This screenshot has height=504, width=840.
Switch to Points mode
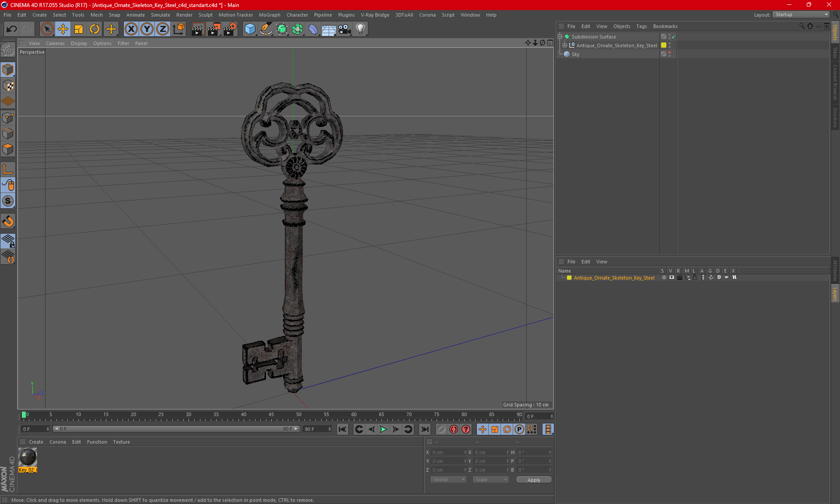click(x=8, y=118)
